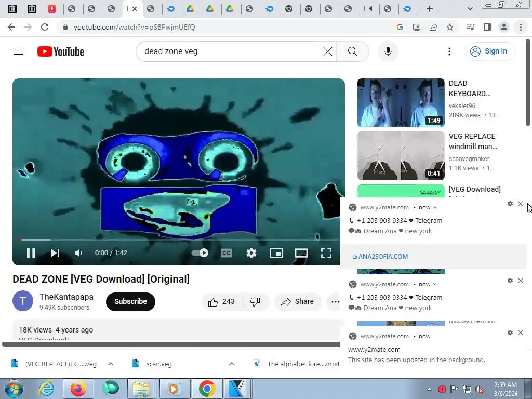532x399 pixels.
Task: Collapse the first y2mate notification chevron
Action: pos(435,207)
